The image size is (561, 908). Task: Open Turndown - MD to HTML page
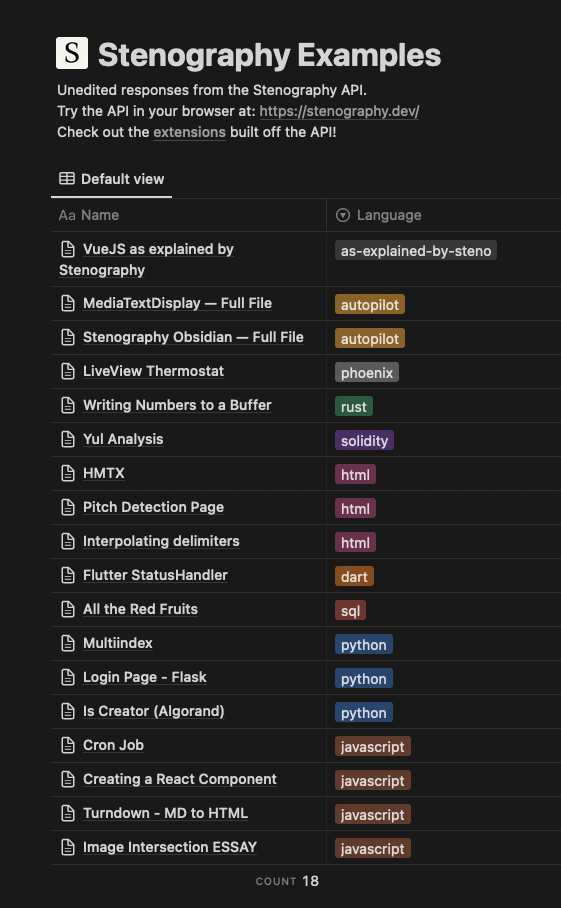pos(165,814)
